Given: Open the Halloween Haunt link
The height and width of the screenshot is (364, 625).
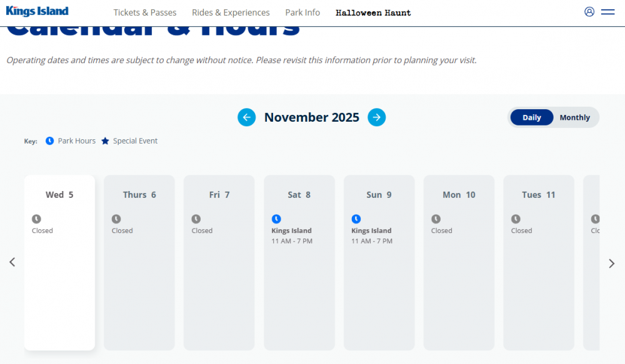Looking at the screenshot, I should click(x=373, y=12).
